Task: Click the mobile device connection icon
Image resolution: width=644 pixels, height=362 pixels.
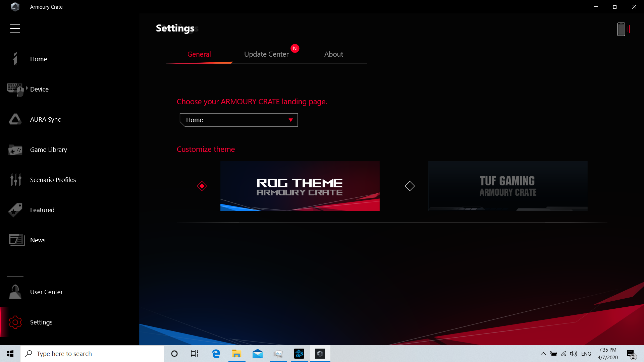Action: pos(623,29)
